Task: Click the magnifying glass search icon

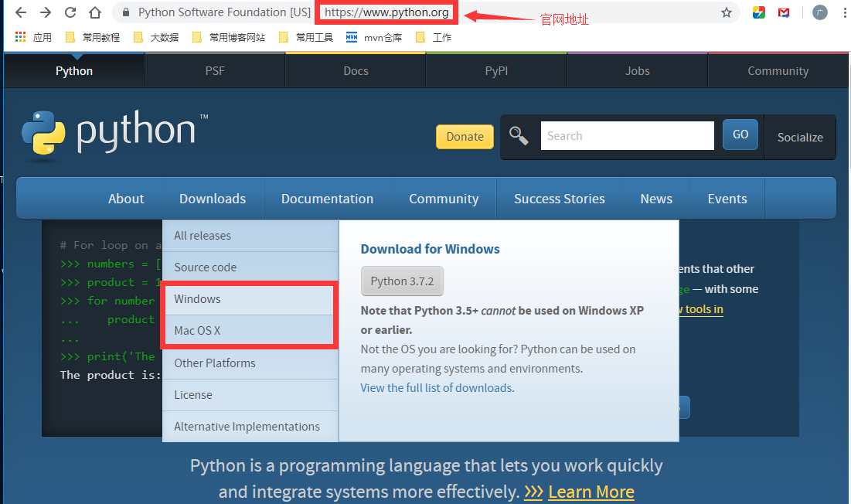Action: (x=519, y=135)
